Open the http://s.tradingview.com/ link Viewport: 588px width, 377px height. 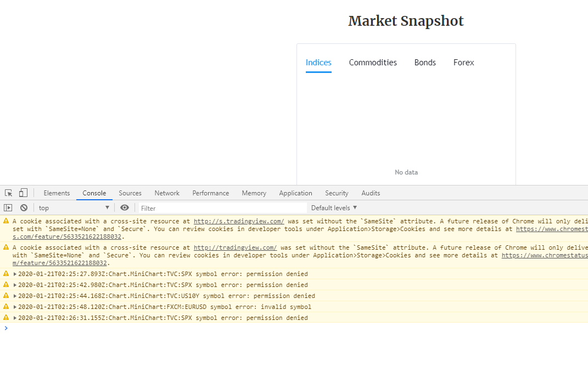pyautogui.click(x=239, y=221)
